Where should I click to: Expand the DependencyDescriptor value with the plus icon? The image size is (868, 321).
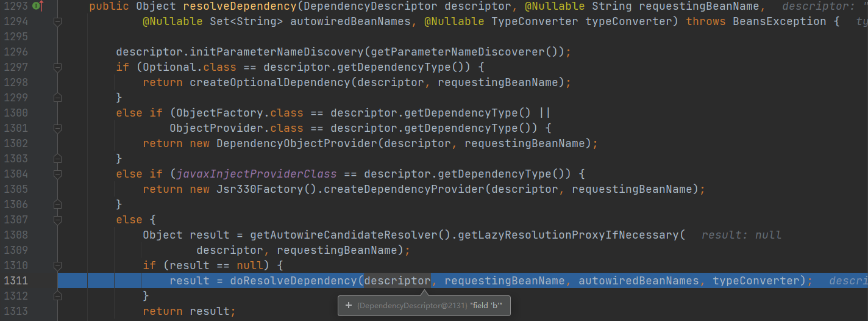[x=348, y=305]
